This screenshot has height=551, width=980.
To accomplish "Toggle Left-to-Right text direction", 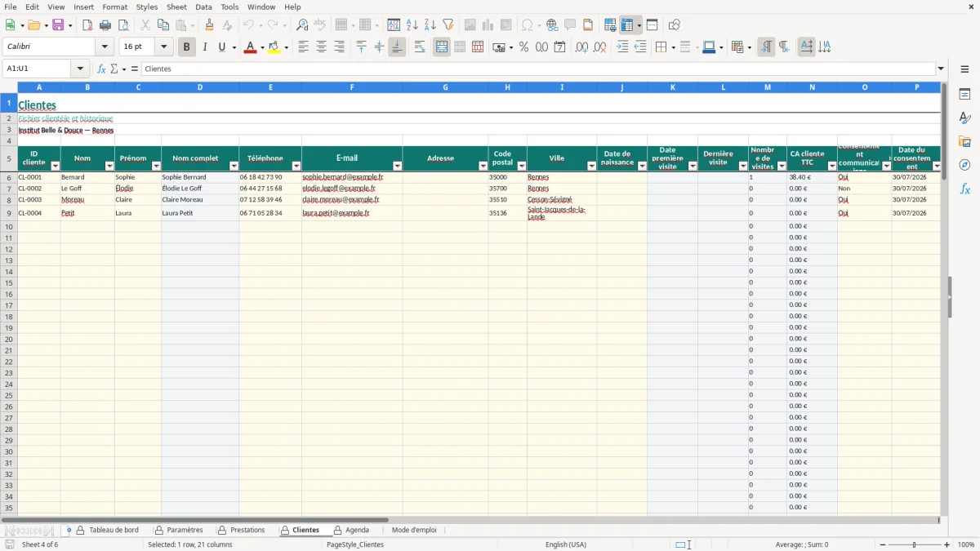I will (x=766, y=47).
